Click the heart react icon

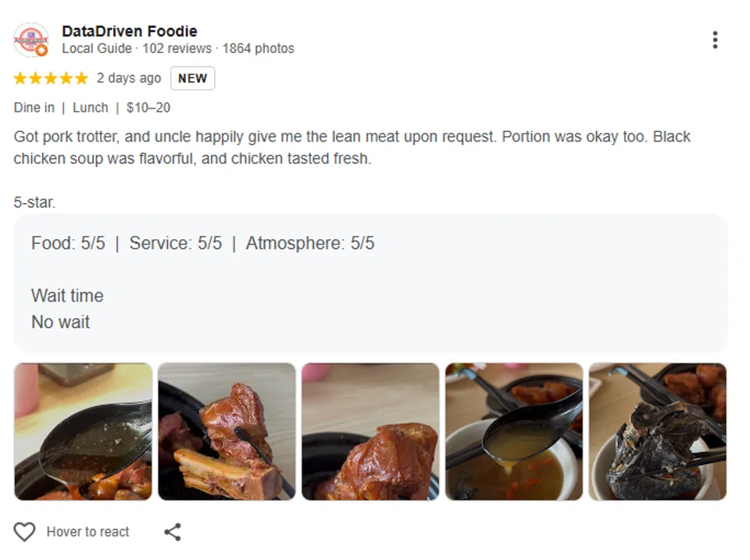(x=25, y=532)
